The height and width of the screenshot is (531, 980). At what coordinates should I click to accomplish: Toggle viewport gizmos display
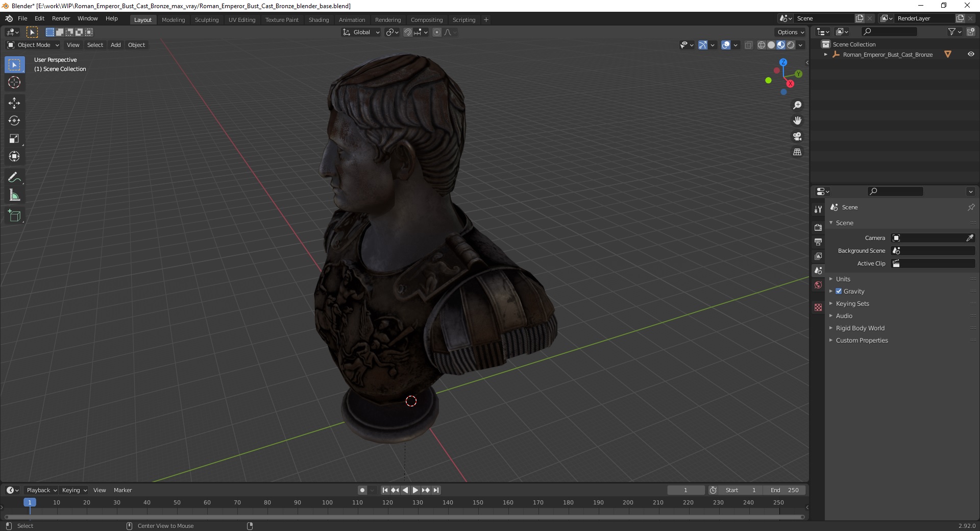click(703, 45)
